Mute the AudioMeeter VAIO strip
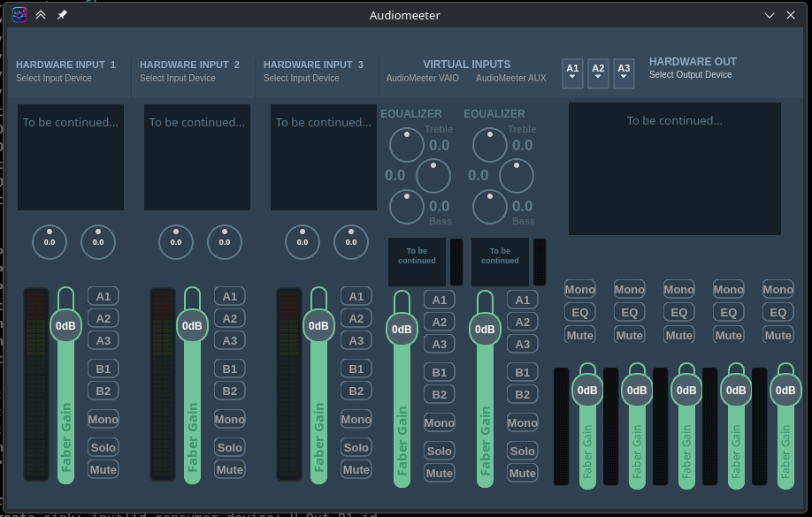Viewport: 812px width, 517px height. (439, 473)
